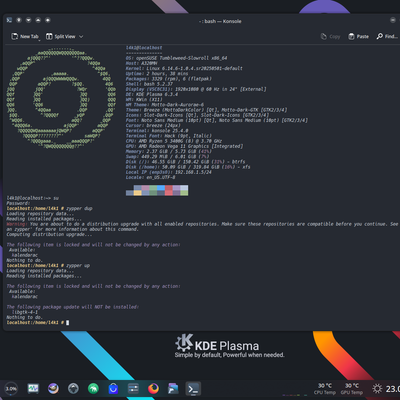Open a New Tab in Konsole
The width and height of the screenshot is (400, 400).
click(25, 36)
